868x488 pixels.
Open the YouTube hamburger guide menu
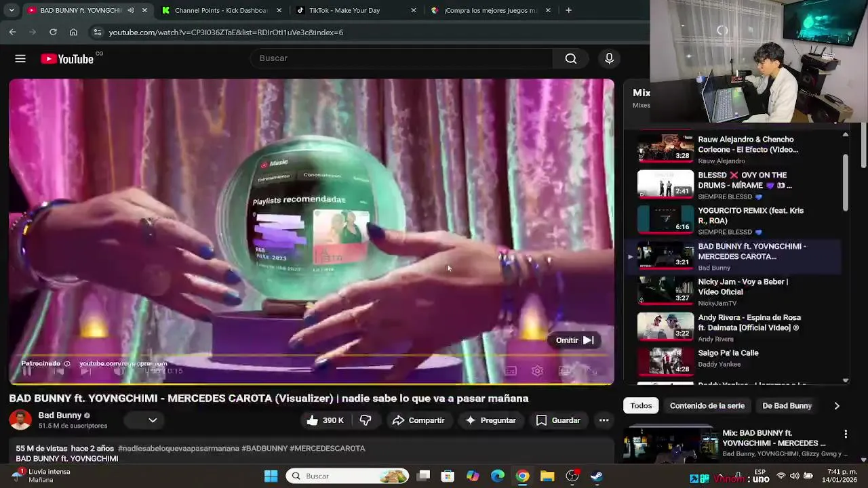tap(20, 59)
